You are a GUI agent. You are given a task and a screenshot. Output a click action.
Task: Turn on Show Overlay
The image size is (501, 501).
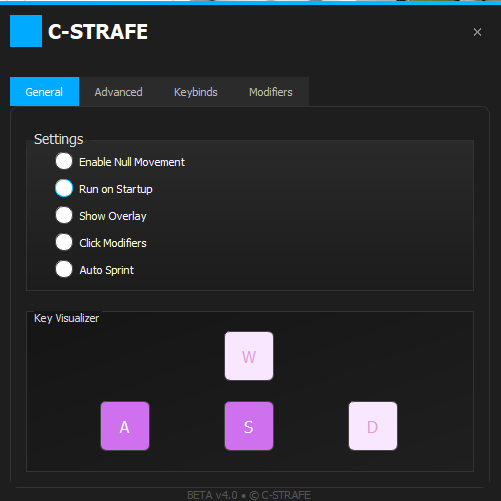click(x=64, y=215)
